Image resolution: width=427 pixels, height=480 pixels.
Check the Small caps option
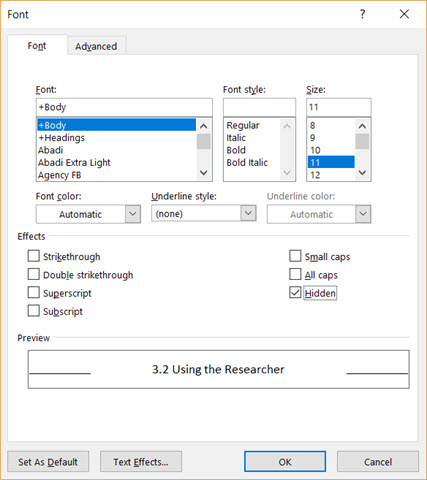295,256
